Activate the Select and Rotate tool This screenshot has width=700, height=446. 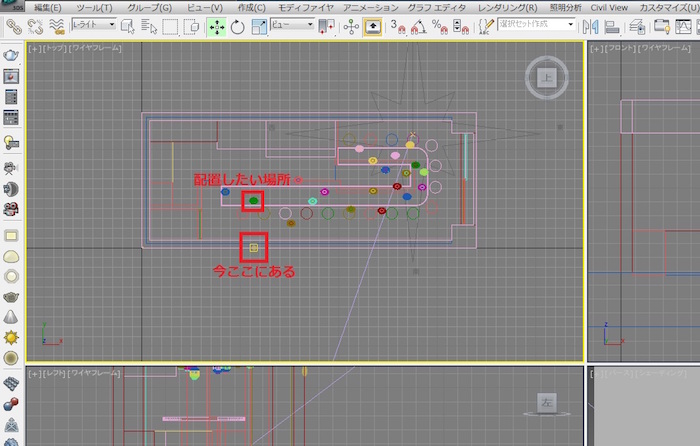tap(238, 25)
